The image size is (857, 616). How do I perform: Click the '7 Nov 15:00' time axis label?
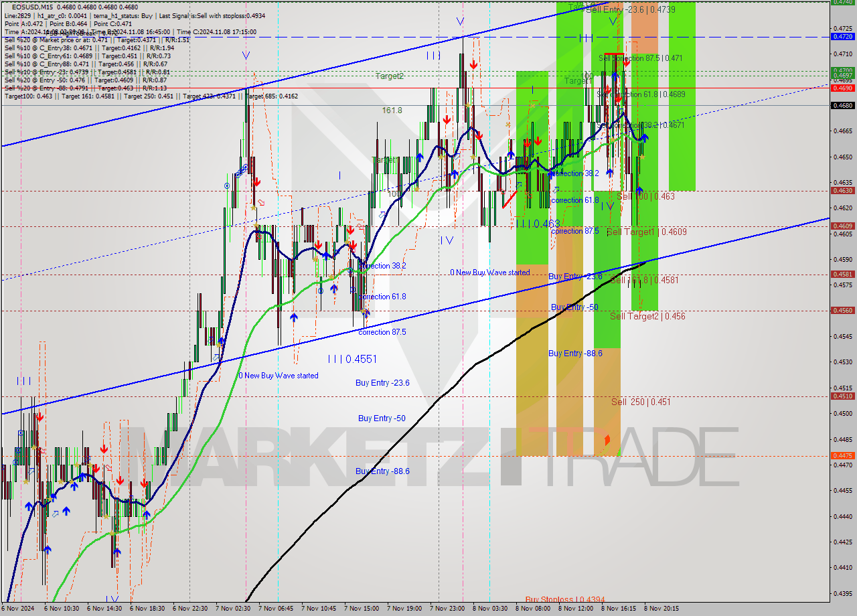pyautogui.click(x=362, y=609)
